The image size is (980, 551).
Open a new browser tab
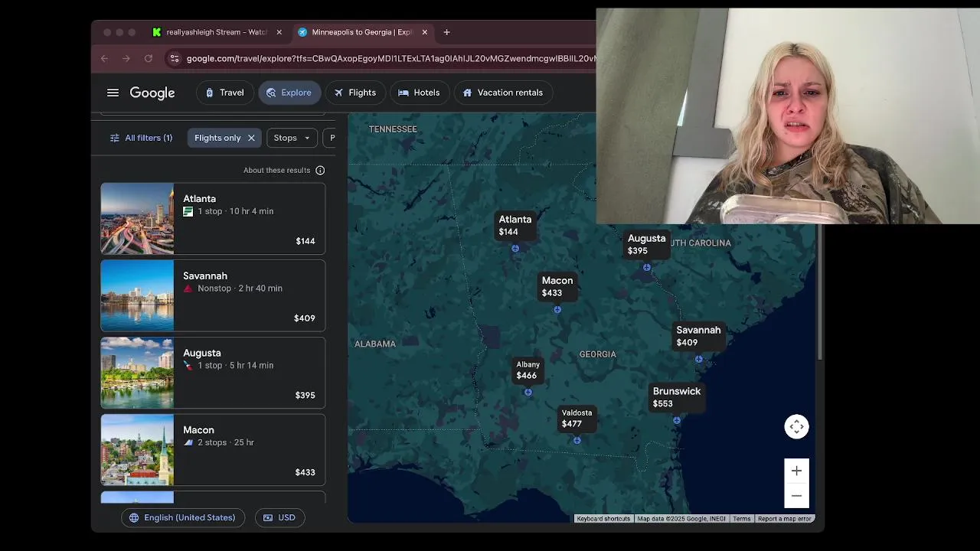click(x=446, y=32)
